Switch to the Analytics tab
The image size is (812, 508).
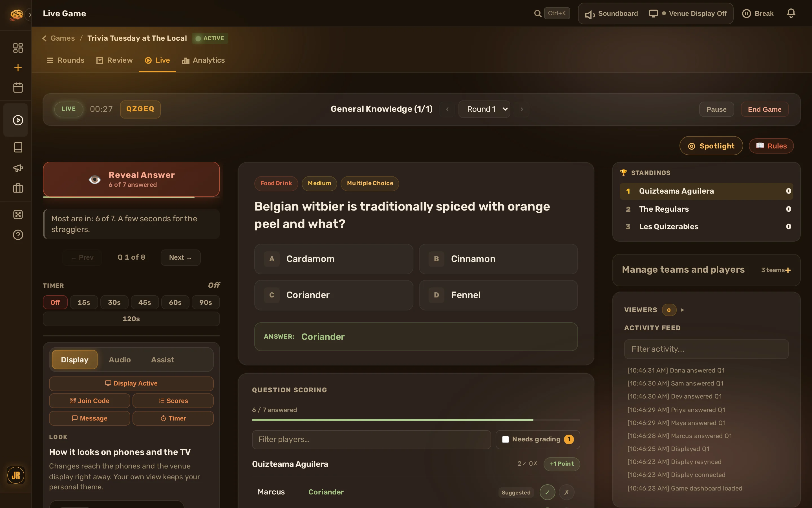[x=203, y=60]
